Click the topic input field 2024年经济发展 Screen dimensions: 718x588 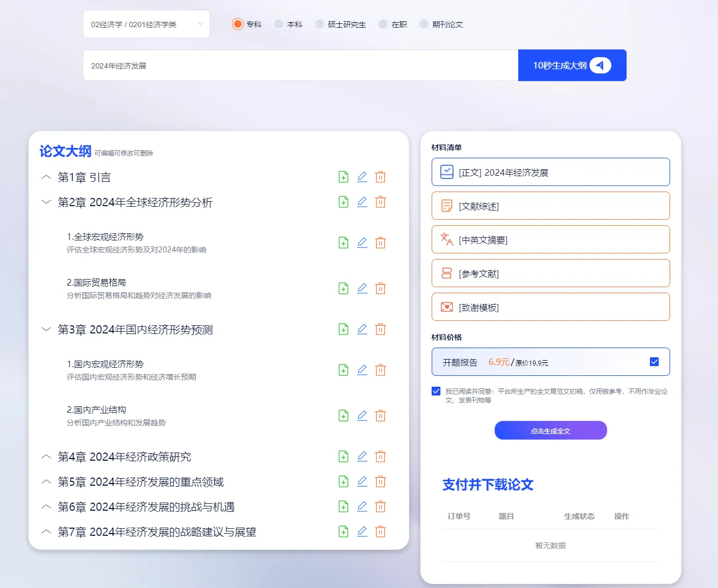point(299,65)
